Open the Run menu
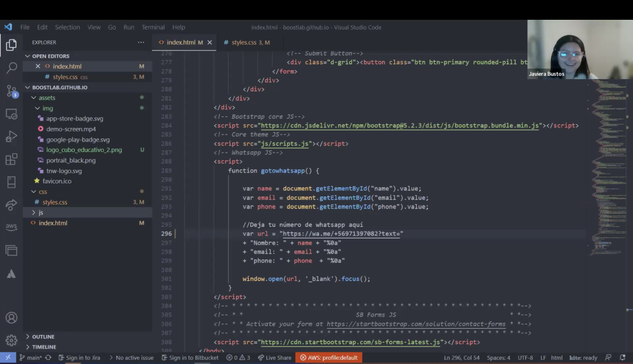 point(129,27)
